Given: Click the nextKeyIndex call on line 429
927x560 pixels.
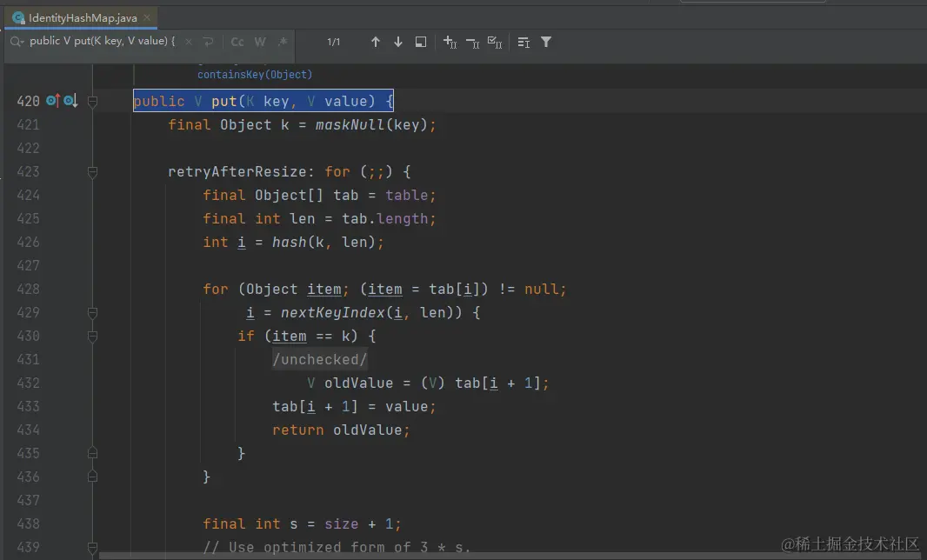Looking at the screenshot, I should (x=371, y=312).
